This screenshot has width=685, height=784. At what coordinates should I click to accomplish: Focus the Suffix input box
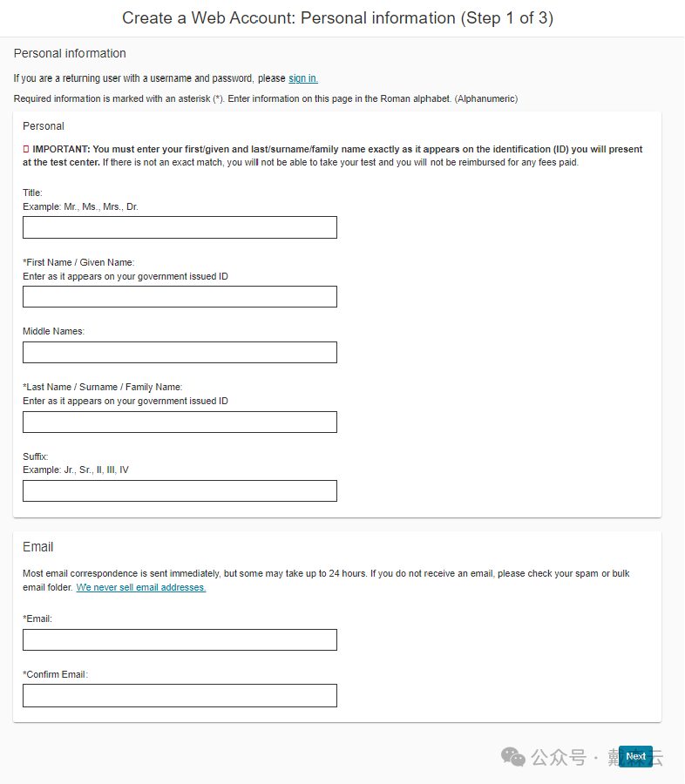click(x=180, y=491)
